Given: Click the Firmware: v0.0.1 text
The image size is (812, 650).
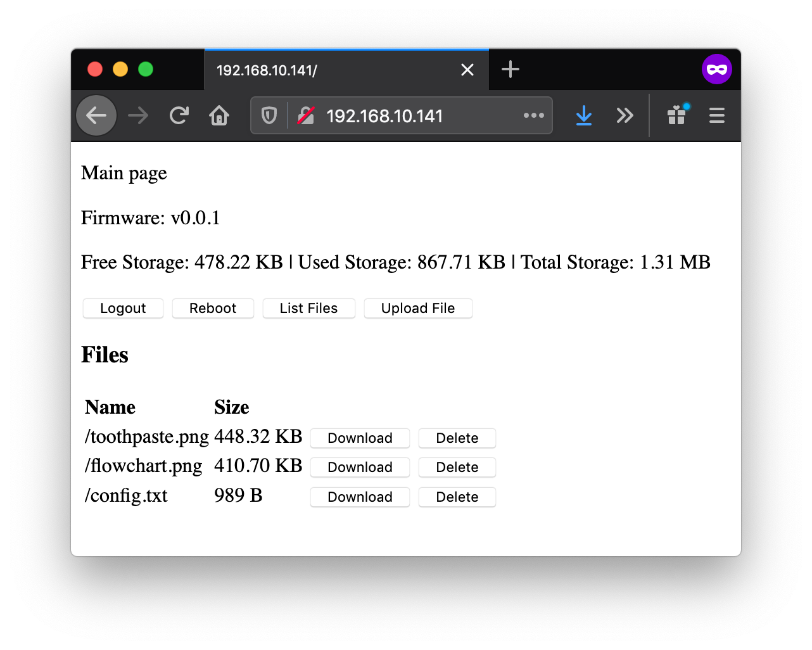Looking at the screenshot, I should 151,218.
